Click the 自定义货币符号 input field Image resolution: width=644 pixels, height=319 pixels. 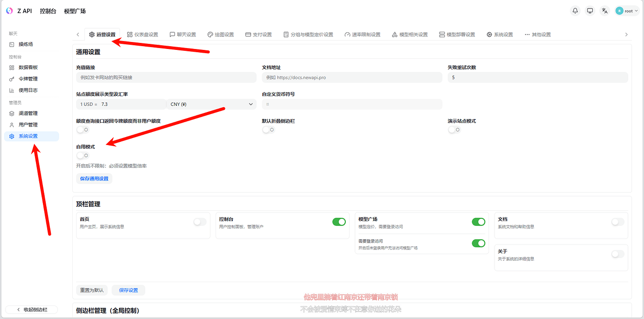(x=352, y=104)
